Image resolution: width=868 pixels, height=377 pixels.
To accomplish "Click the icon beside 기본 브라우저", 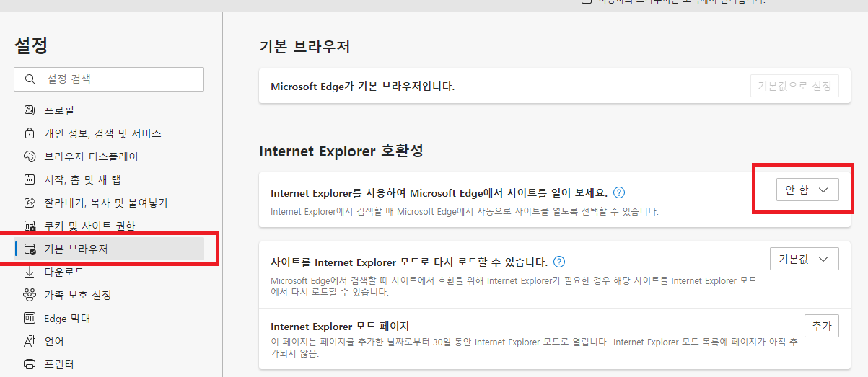I will [x=30, y=249].
